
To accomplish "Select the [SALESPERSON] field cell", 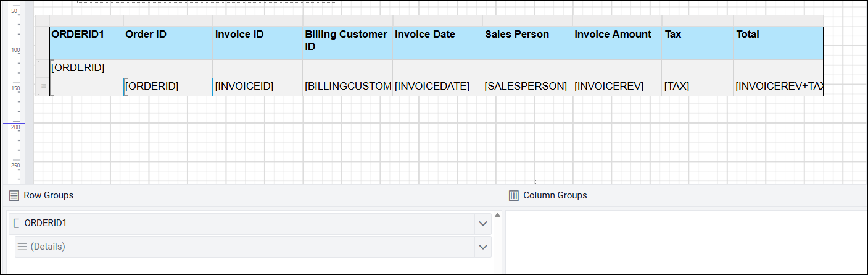I will 527,87.
